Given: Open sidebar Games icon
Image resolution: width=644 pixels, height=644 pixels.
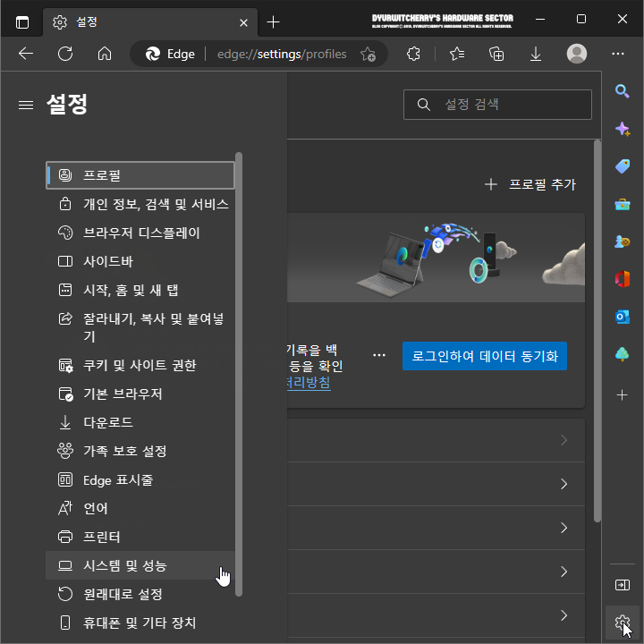Looking at the screenshot, I should click(x=623, y=241).
